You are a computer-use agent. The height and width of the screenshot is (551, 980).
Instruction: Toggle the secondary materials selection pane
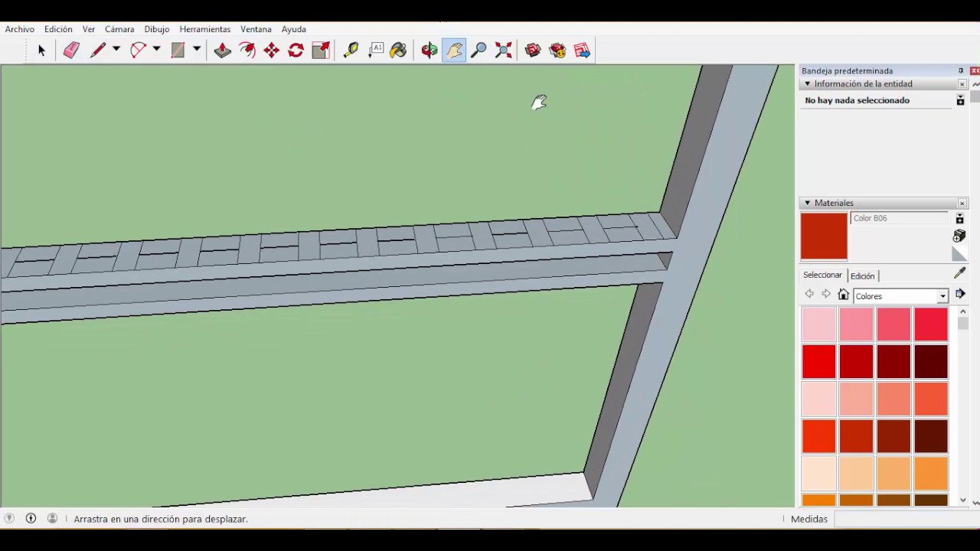(x=959, y=220)
